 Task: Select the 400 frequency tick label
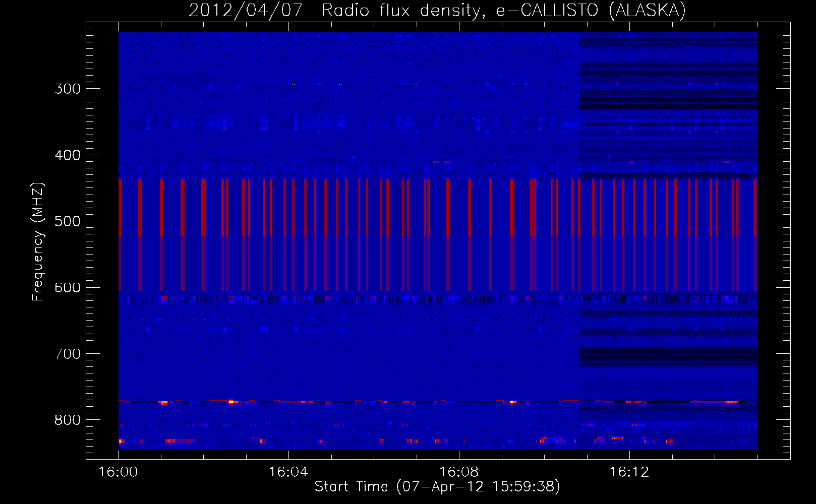68,155
